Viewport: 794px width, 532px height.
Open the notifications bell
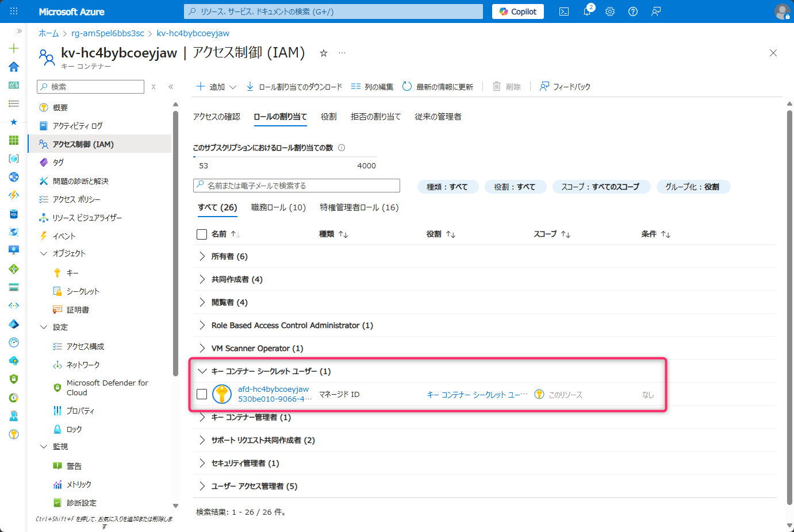pyautogui.click(x=586, y=11)
